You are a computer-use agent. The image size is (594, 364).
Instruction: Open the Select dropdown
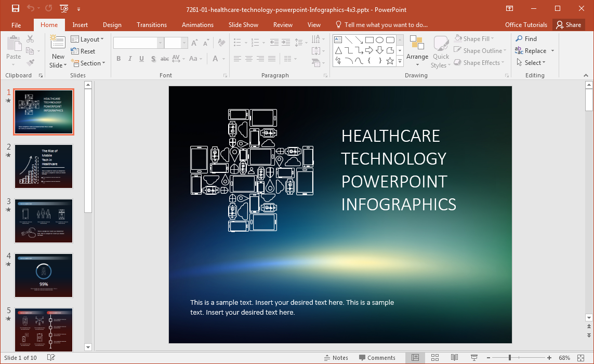coord(531,63)
